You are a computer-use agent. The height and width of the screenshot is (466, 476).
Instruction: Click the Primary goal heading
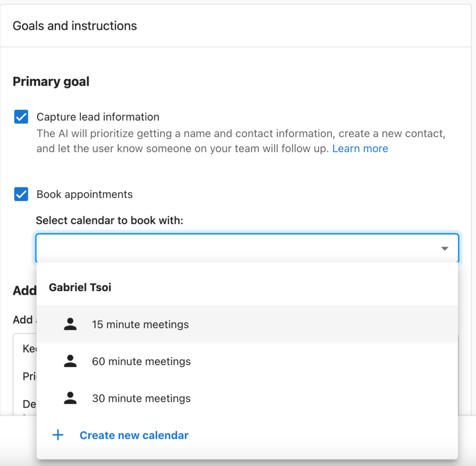click(x=51, y=81)
